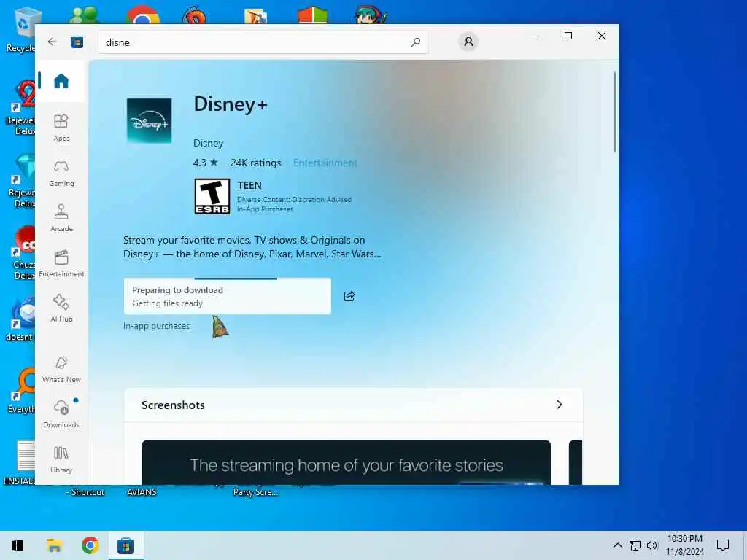Open the Entertainment category link
Viewport: 747px width, 560px height.
click(325, 163)
